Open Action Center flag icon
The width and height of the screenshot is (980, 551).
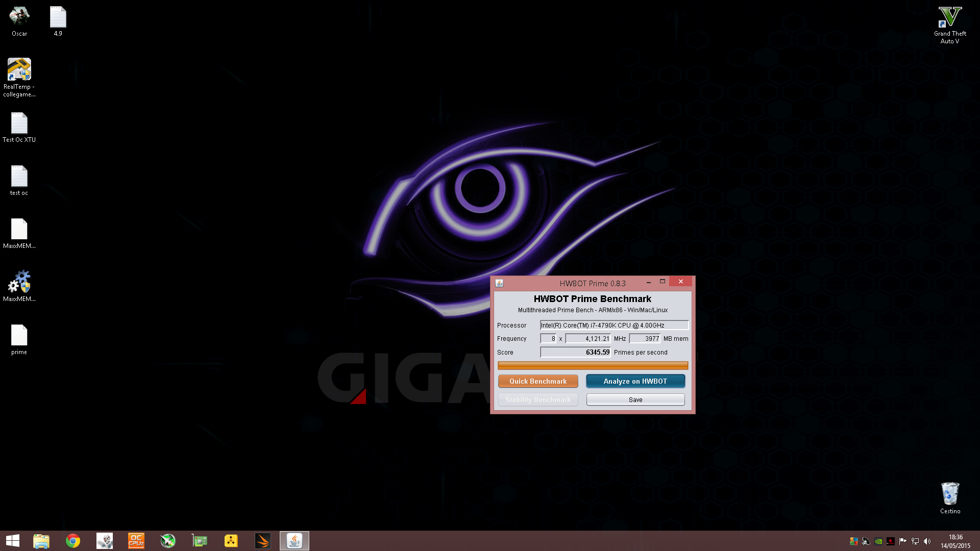click(x=903, y=541)
